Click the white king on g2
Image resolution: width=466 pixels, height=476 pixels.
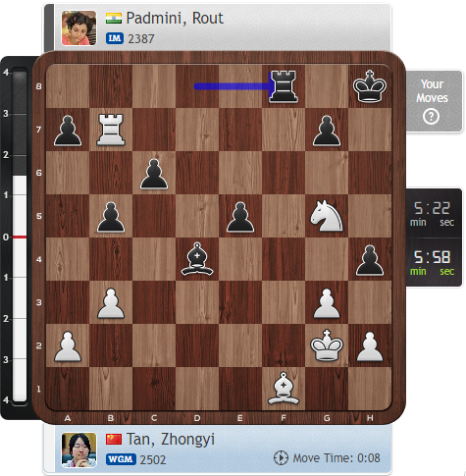(327, 345)
